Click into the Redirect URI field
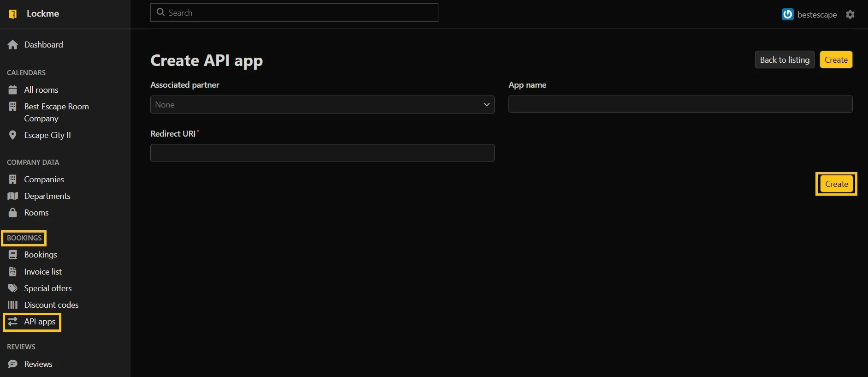868x377 pixels. point(322,153)
